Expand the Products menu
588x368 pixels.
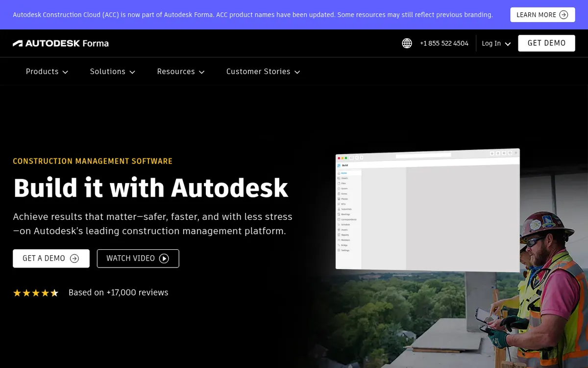[x=47, y=72]
